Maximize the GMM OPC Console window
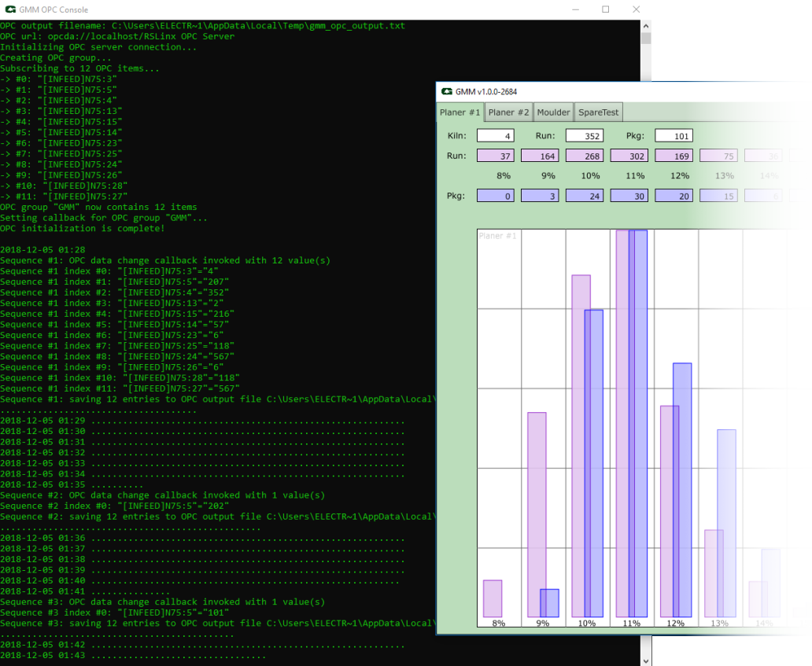Viewport: 812px width, 666px height. pos(605,9)
